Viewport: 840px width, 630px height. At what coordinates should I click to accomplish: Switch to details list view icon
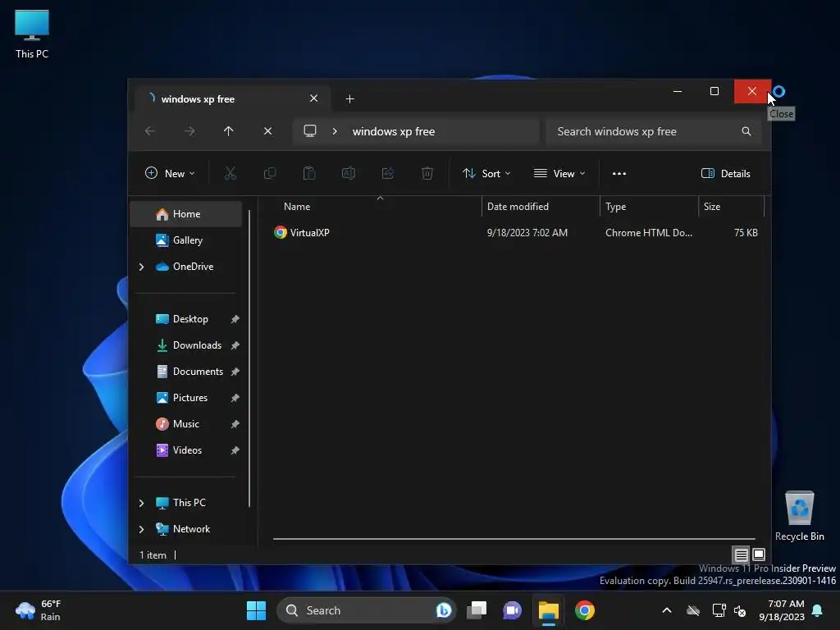pyautogui.click(x=741, y=555)
